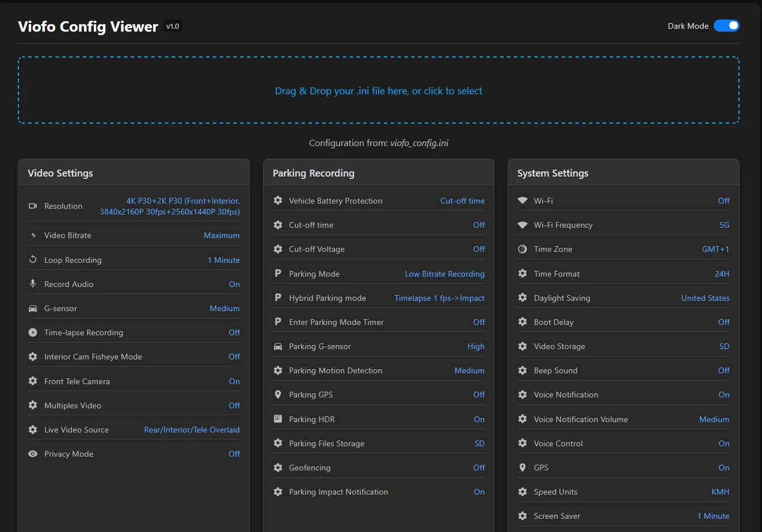Click the Screen Saver gear icon
Screen dimensions: 762x532
pos(523,516)
